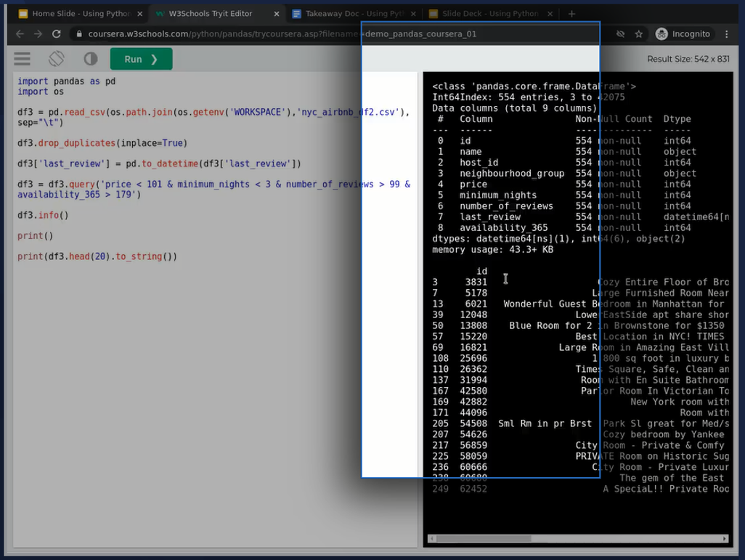Click 'import pandas as pd' code line

coord(67,81)
